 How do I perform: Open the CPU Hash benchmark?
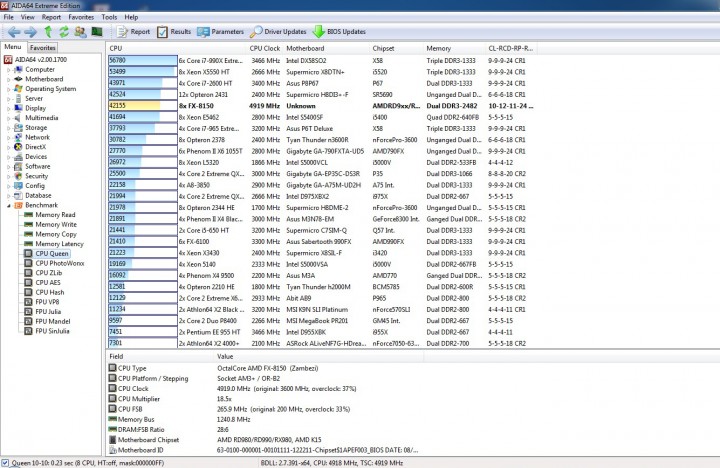coord(45,292)
